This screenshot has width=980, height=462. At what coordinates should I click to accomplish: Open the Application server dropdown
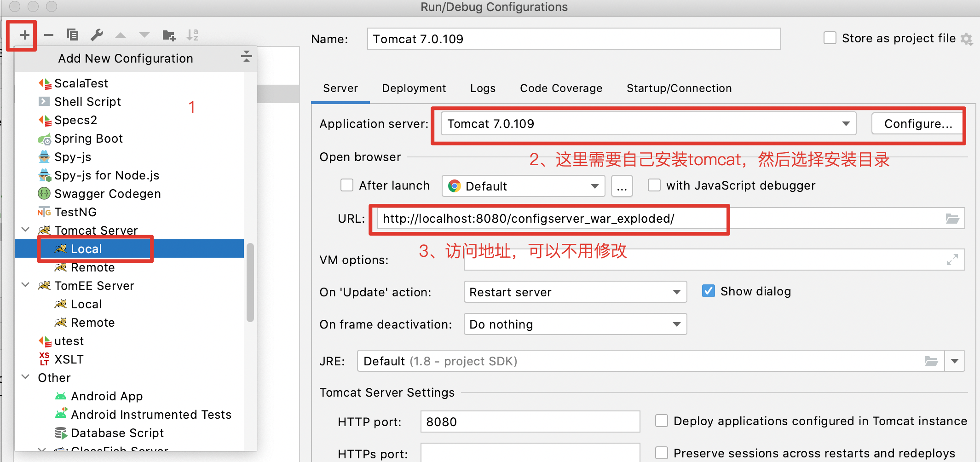[649, 124]
